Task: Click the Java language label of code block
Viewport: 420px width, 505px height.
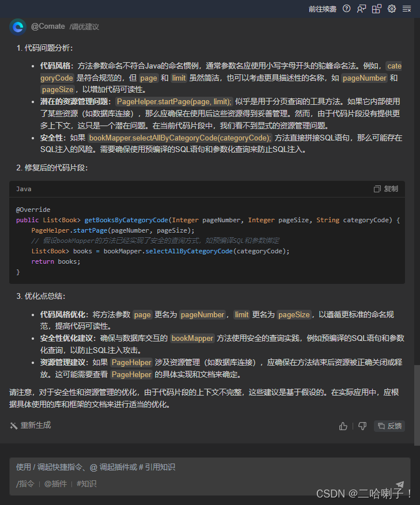Action: (24, 189)
